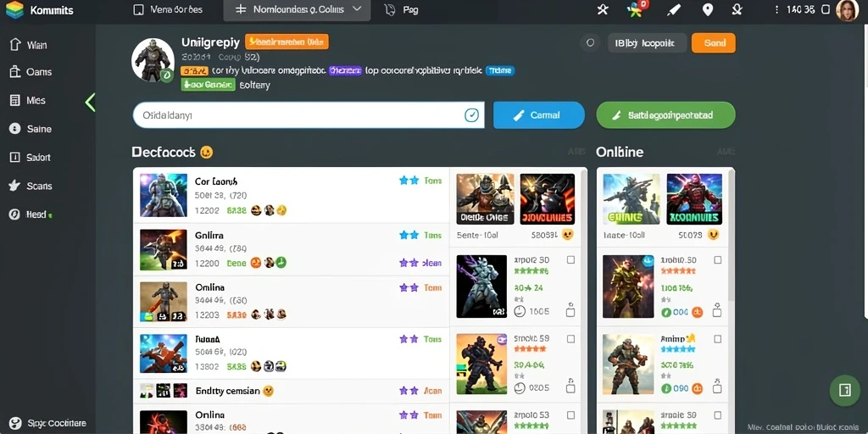Click the emoji next to 58083l
Image resolution: width=868 pixels, height=434 pixels.
point(567,235)
